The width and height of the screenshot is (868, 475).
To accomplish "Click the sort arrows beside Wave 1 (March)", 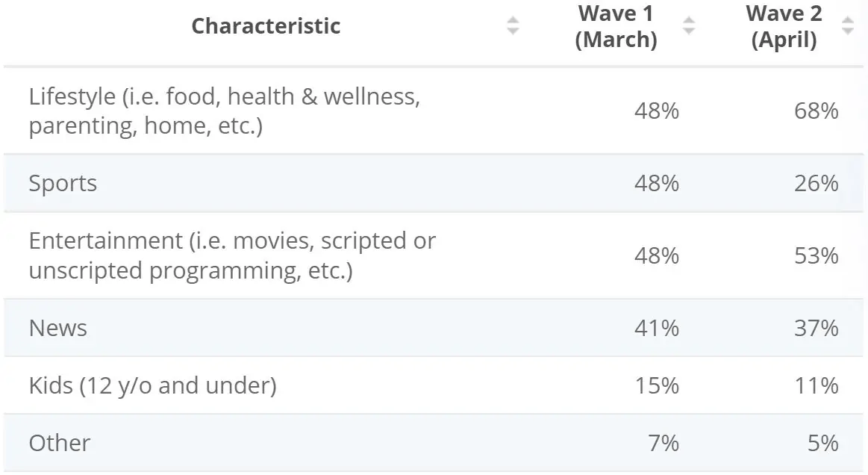I will (x=689, y=26).
